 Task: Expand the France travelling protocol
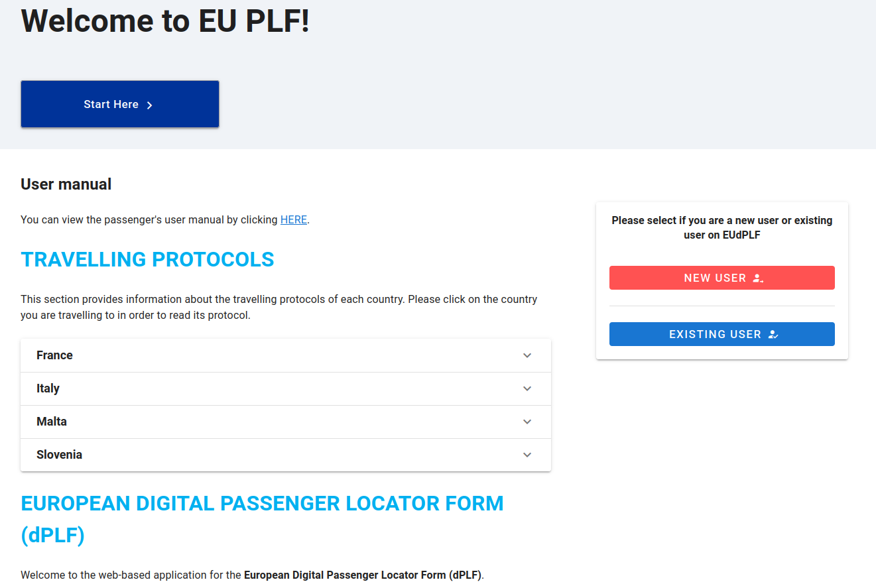pos(286,355)
